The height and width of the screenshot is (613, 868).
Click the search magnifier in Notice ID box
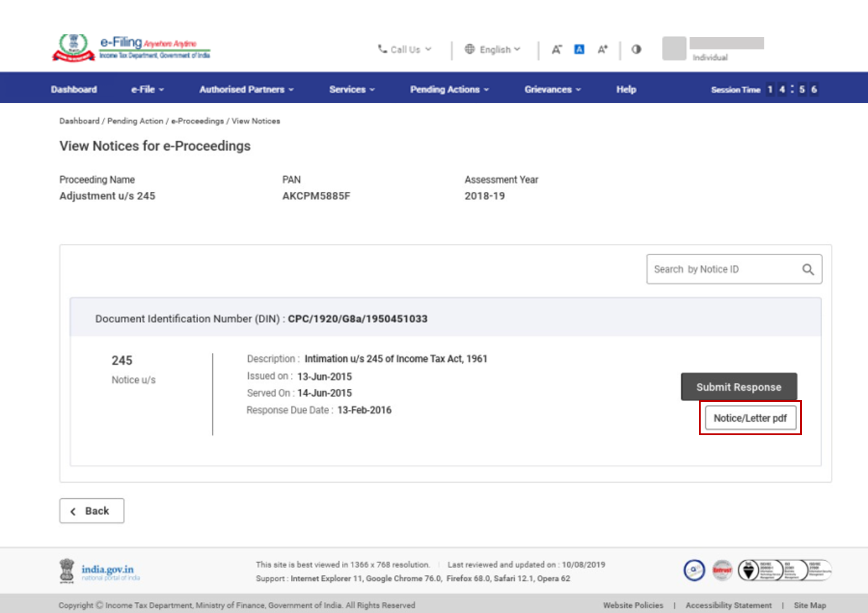(x=808, y=269)
